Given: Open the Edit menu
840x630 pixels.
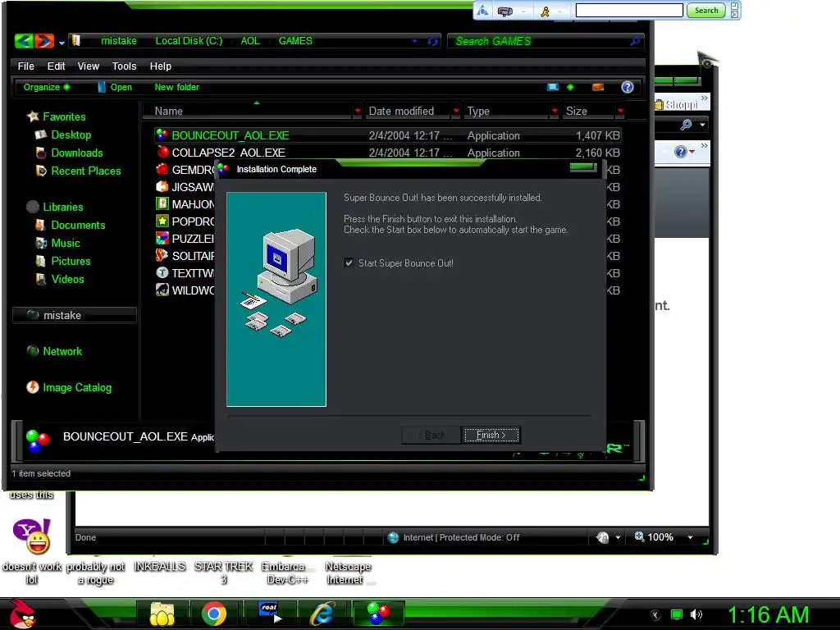Looking at the screenshot, I should click(56, 66).
